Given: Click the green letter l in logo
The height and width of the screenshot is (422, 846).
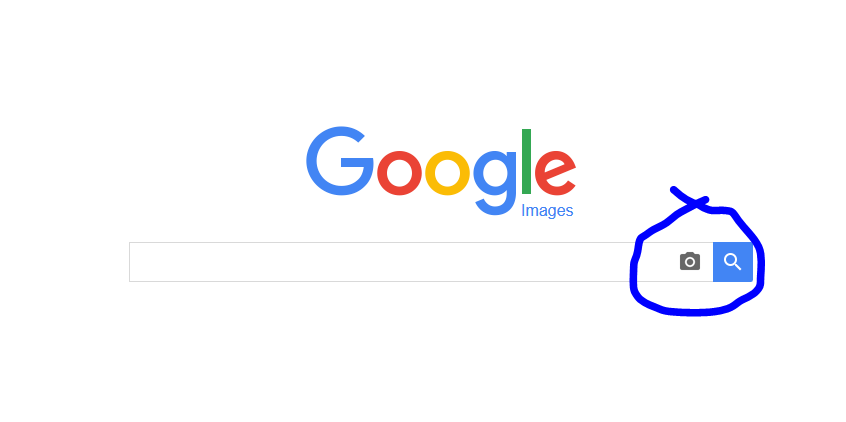Looking at the screenshot, I should coord(527,161).
